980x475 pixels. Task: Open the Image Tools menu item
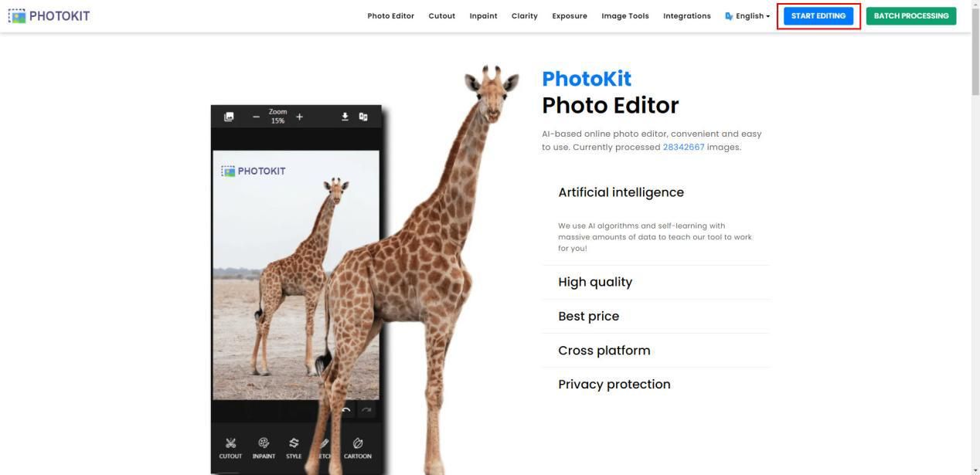tap(625, 15)
